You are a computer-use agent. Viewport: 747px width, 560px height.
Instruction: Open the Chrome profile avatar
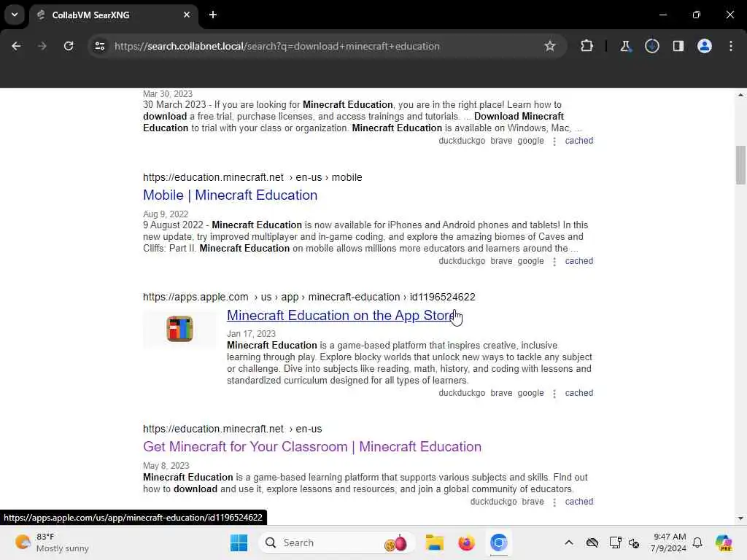pyautogui.click(x=704, y=46)
